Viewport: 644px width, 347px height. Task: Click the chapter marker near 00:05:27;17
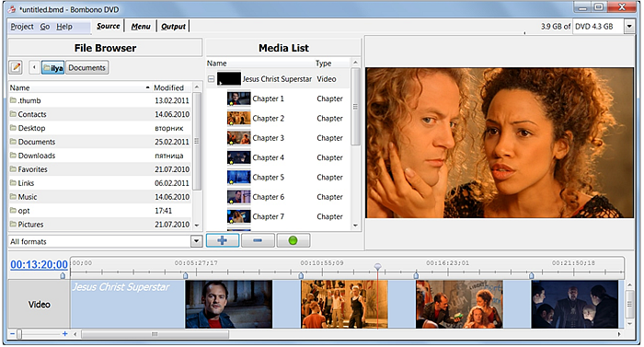[x=186, y=275]
